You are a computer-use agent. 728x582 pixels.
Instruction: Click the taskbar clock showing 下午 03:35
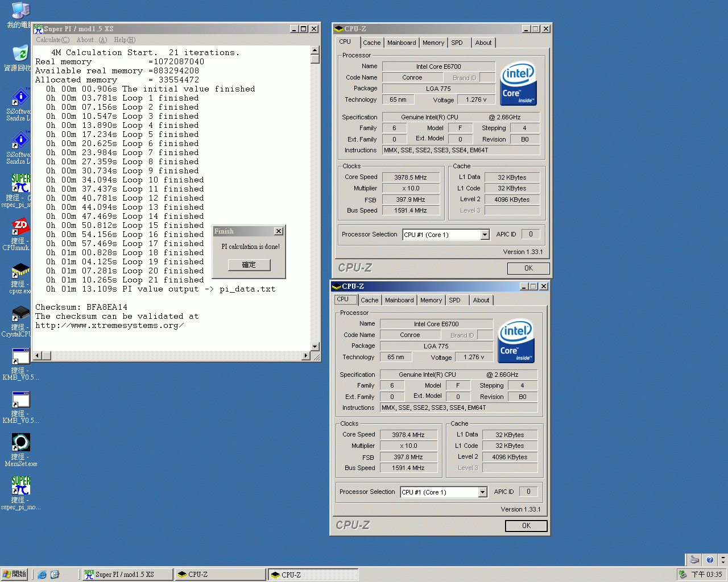point(707,575)
